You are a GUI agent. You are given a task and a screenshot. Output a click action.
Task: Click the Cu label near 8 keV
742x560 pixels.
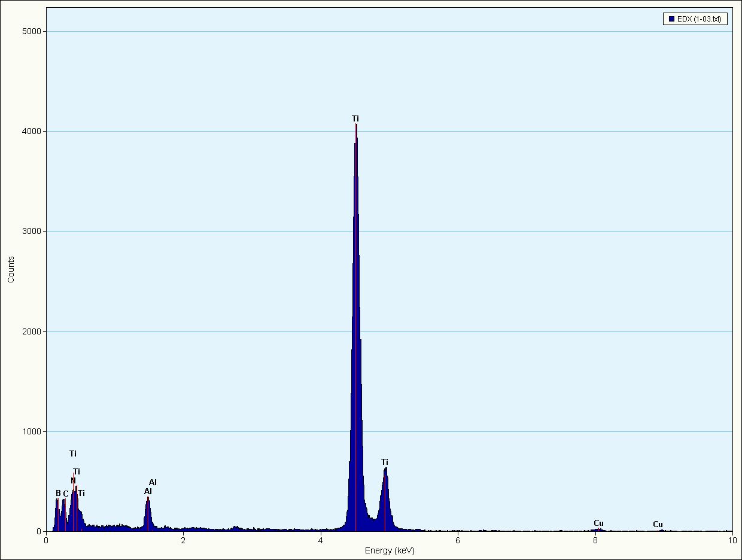[598, 524]
